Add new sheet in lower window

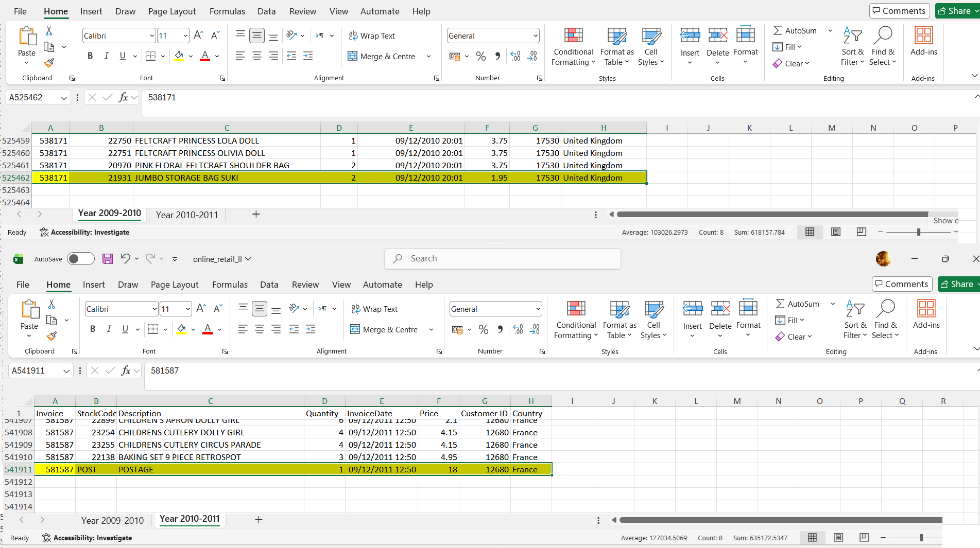(x=259, y=520)
